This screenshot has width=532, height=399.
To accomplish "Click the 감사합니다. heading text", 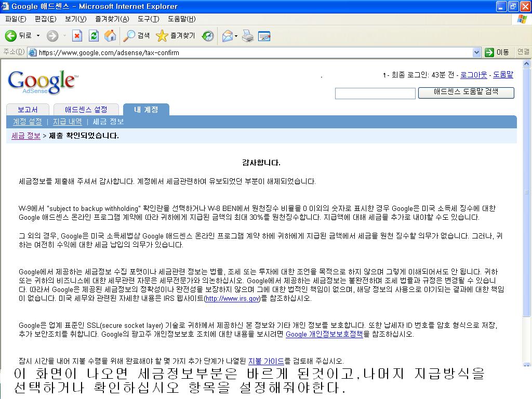I will tap(261, 163).
